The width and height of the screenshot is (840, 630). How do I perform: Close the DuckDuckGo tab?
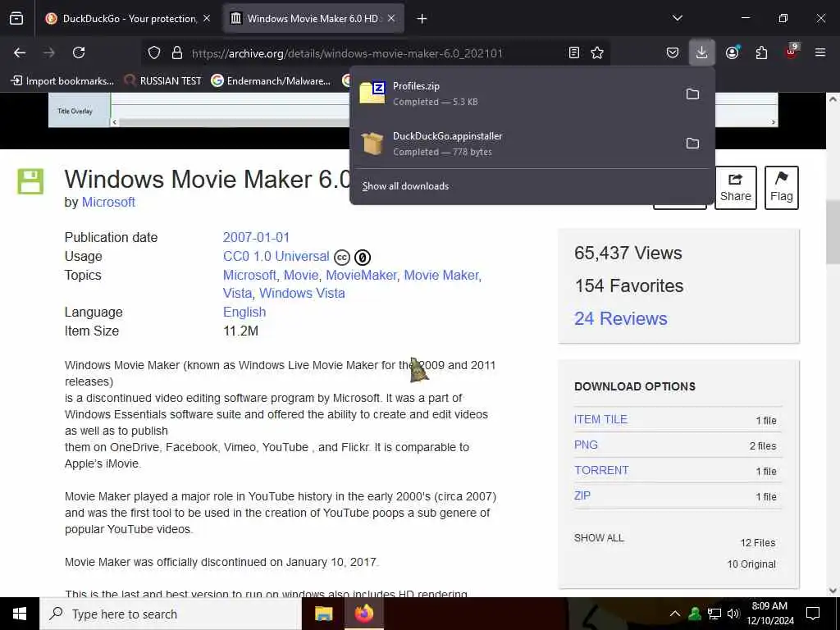pos(207,19)
